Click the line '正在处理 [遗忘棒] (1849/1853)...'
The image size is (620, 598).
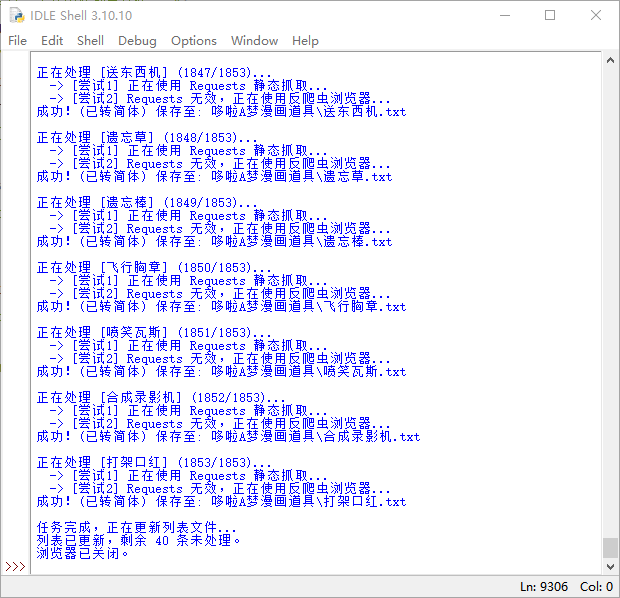[147, 202]
